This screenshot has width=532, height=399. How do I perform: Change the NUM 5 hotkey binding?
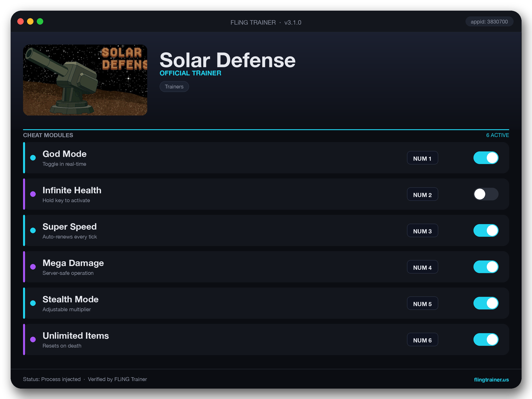coord(422,303)
